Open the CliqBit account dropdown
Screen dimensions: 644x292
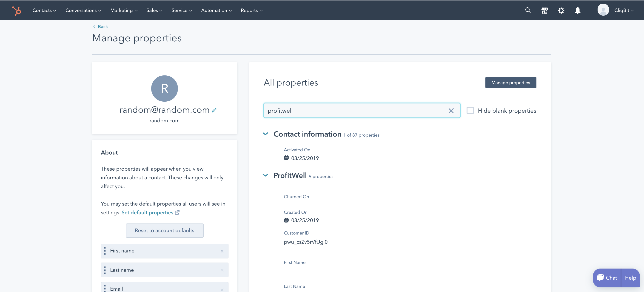624,11
